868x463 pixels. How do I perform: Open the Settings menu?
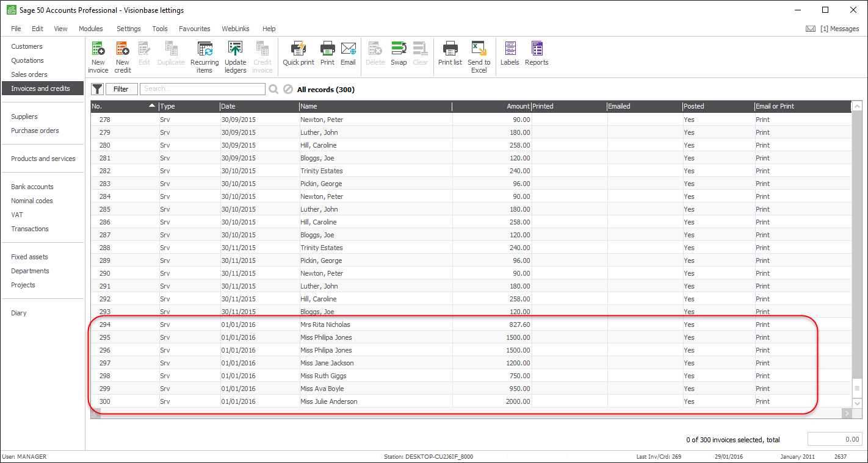[x=129, y=29]
